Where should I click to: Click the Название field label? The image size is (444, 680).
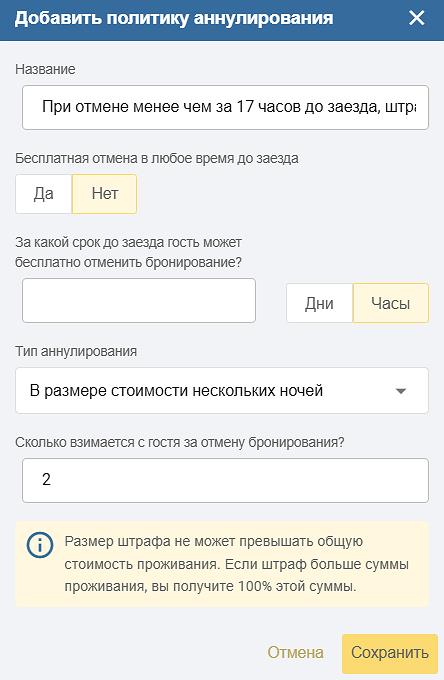pos(45,69)
